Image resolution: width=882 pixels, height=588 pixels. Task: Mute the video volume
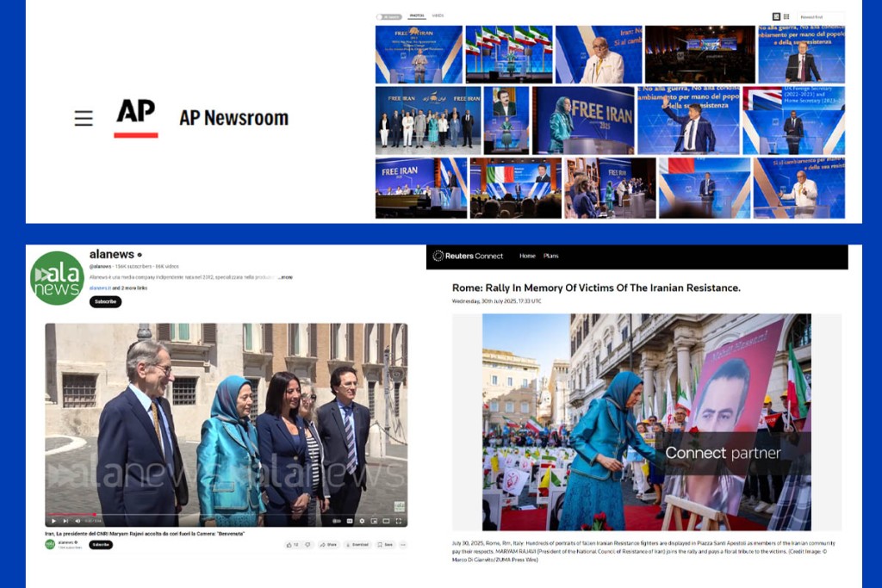point(77,521)
